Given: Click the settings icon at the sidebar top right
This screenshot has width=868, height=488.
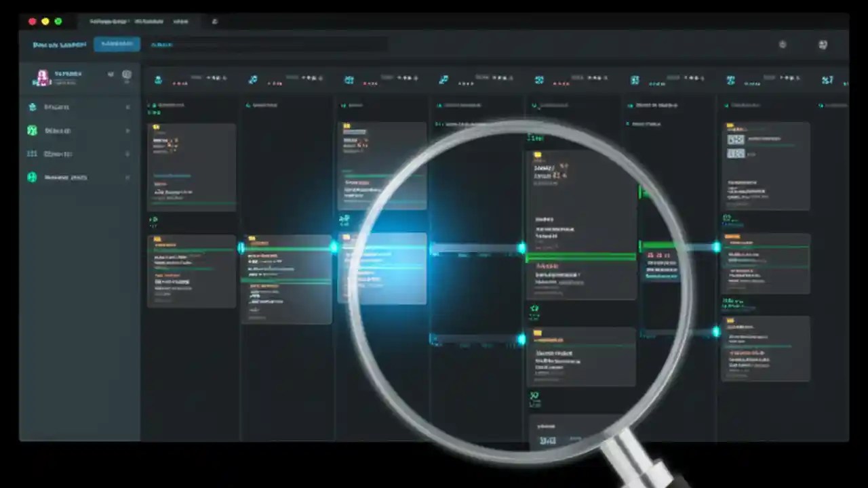Looking at the screenshot, I should click(x=127, y=75).
